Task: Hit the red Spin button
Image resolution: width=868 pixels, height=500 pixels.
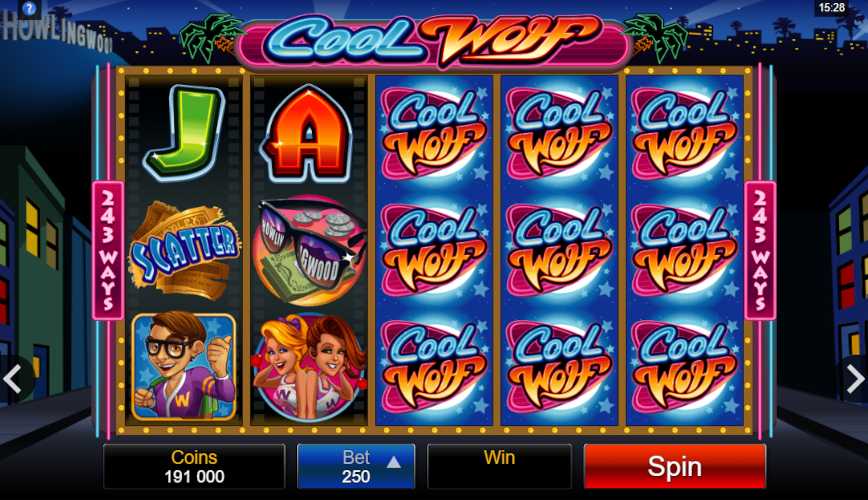Action: (x=675, y=466)
